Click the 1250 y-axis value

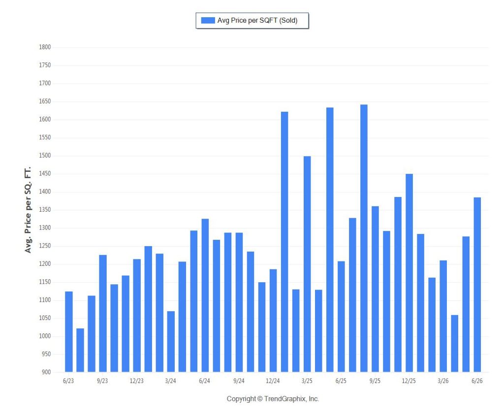coord(45,246)
